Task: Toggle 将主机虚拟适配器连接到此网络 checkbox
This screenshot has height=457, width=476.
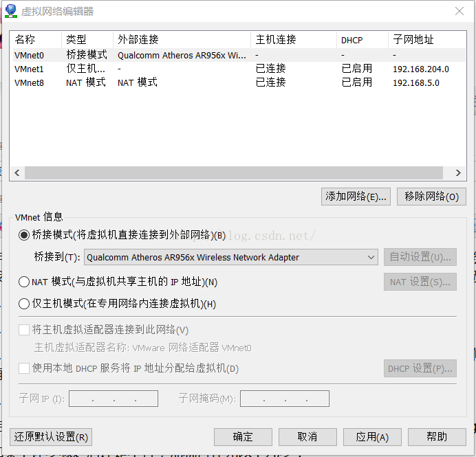Action: point(24,330)
